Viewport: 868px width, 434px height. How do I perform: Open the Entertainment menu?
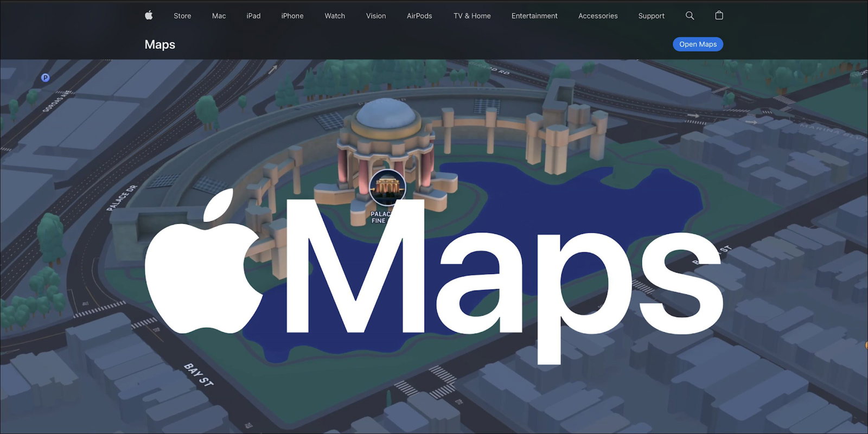[534, 16]
